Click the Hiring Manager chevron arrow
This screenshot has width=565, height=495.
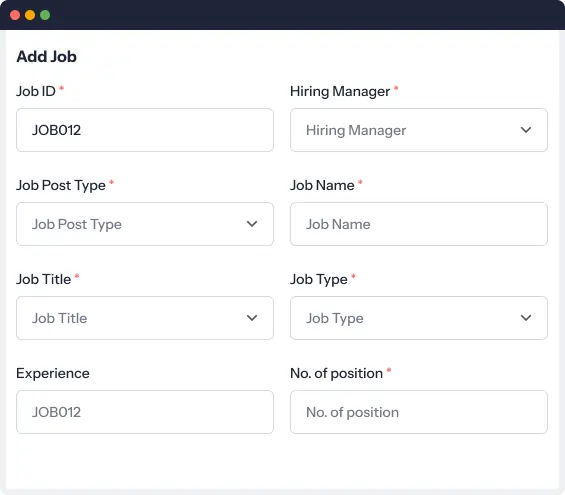[x=526, y=130]
